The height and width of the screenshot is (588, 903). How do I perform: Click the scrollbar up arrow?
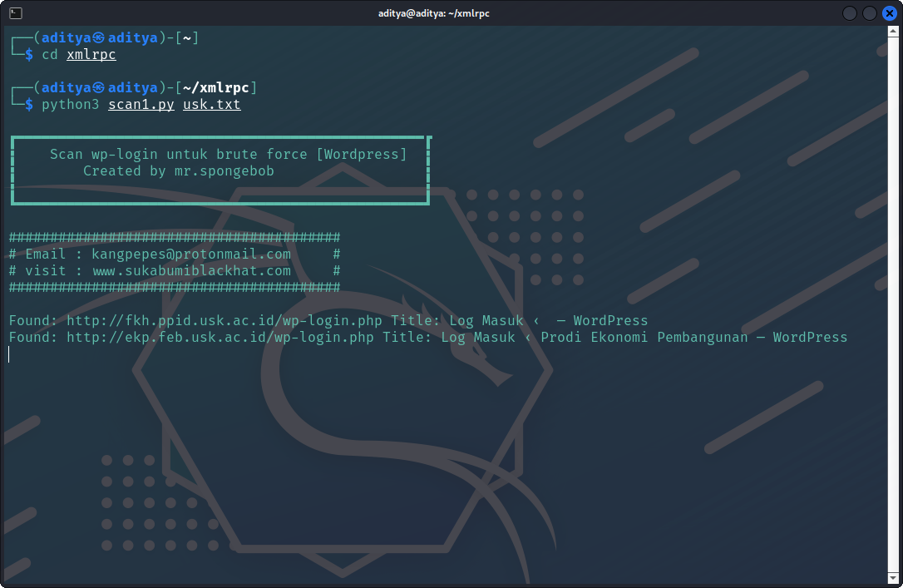[893, 31]
